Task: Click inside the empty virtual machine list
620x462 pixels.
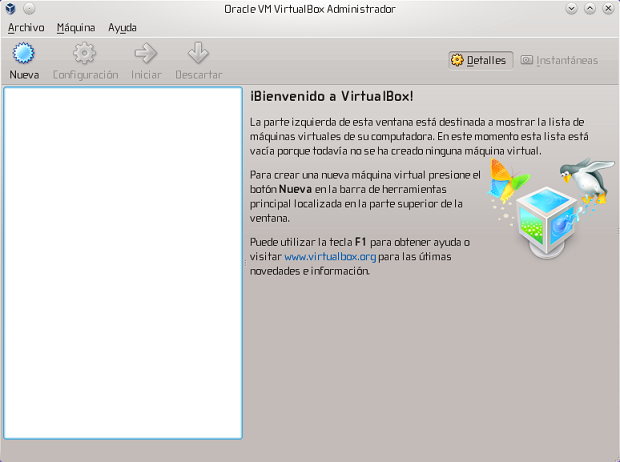Action: pos(123,263)
